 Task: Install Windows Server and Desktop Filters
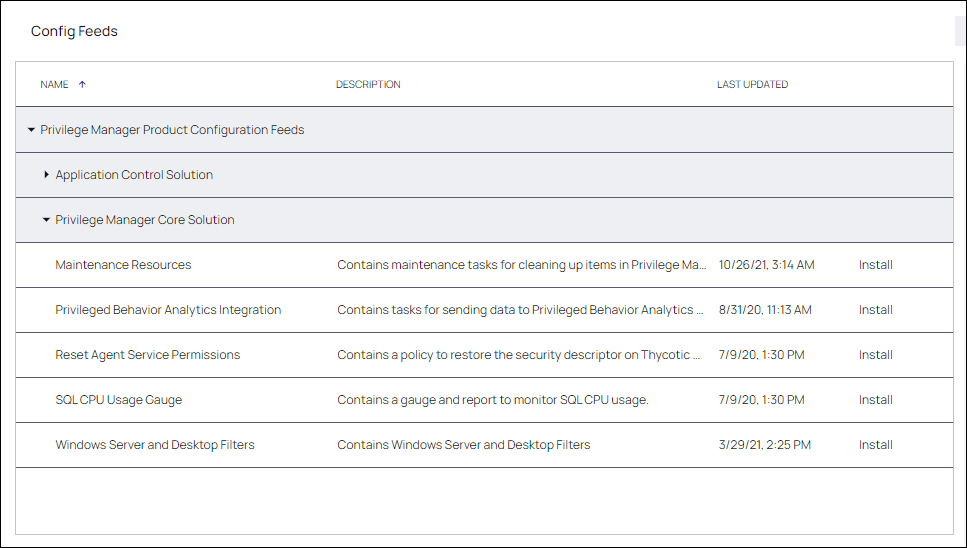[x=875, y=445]
